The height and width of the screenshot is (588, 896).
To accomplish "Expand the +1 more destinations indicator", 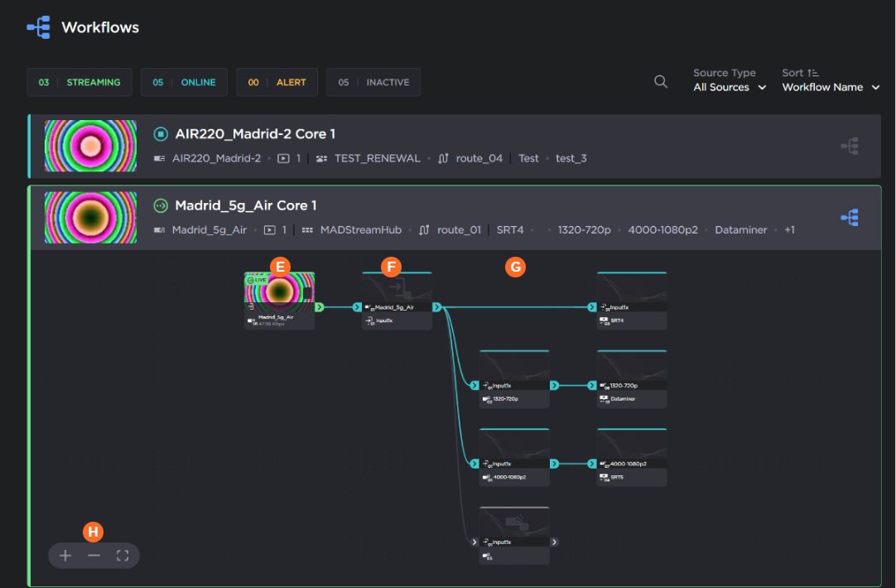I will [x=789, y=229].
